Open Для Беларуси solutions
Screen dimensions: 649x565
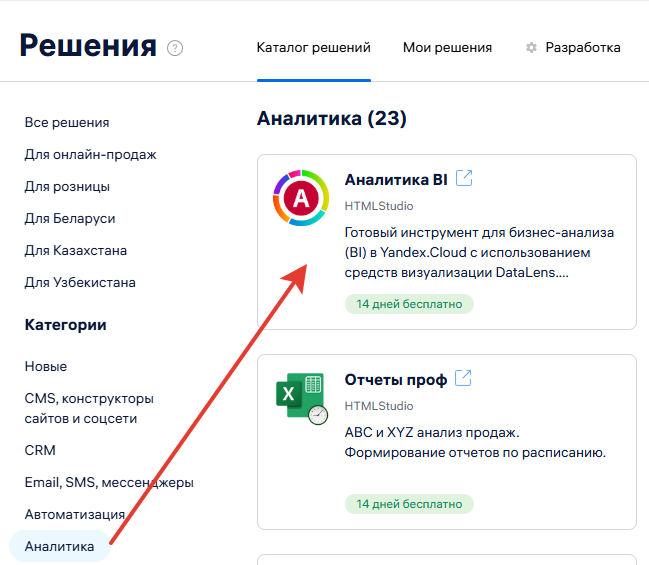coord(70,218)
